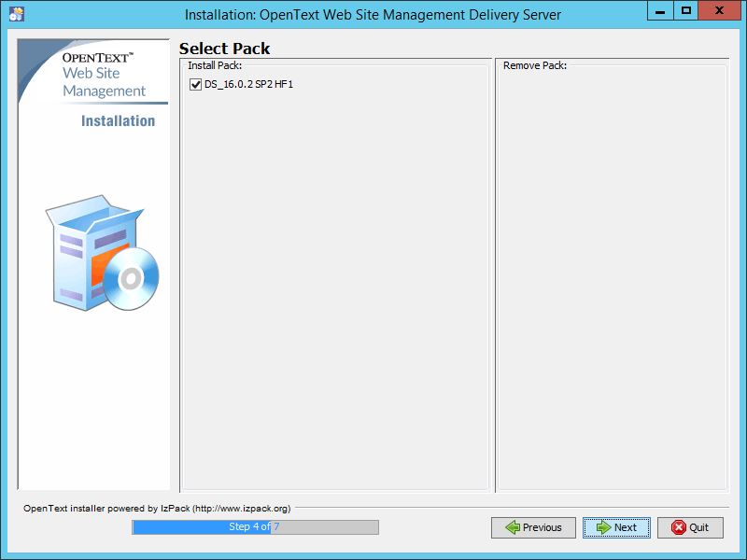
Task: Quit the installer
Action: point(690,527)
